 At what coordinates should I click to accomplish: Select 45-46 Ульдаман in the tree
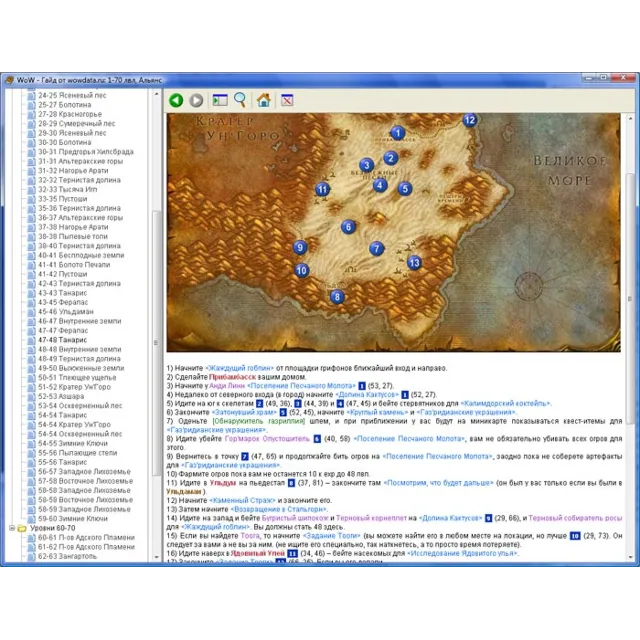coord(66,312)
